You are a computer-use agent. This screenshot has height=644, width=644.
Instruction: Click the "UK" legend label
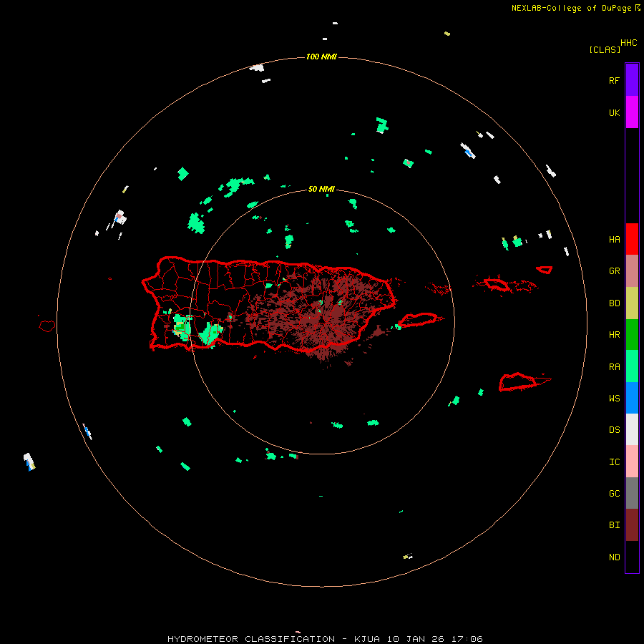click(614, 112)
